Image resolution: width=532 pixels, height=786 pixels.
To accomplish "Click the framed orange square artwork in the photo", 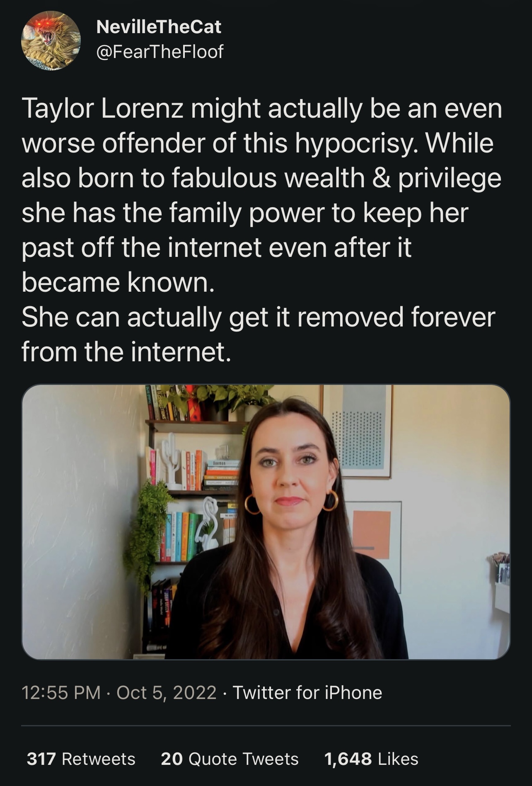I will [373, 546].
